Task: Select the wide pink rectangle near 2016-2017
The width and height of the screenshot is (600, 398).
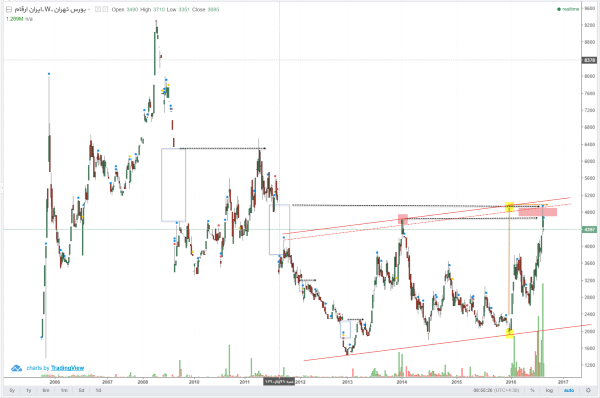Action: [x=538, y=212]
